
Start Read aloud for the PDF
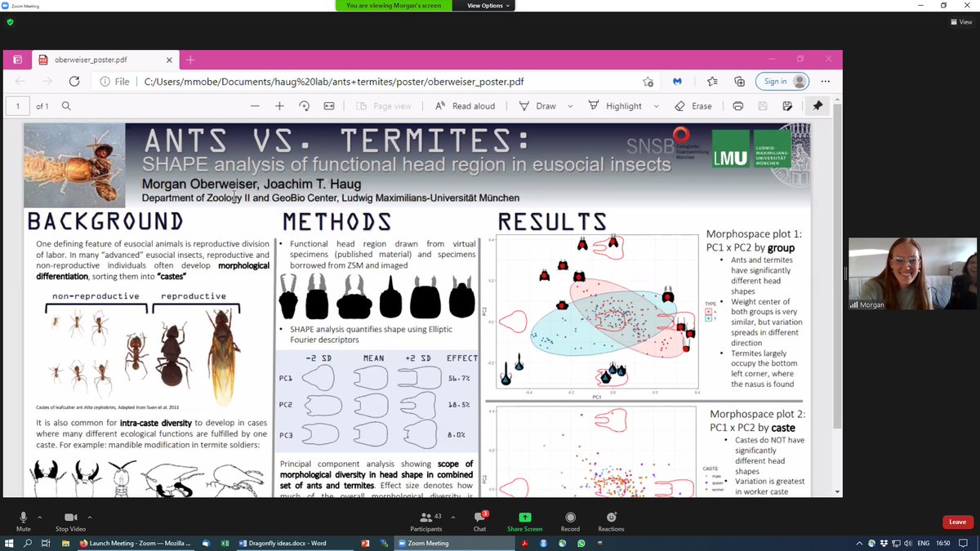click(464, 106)
